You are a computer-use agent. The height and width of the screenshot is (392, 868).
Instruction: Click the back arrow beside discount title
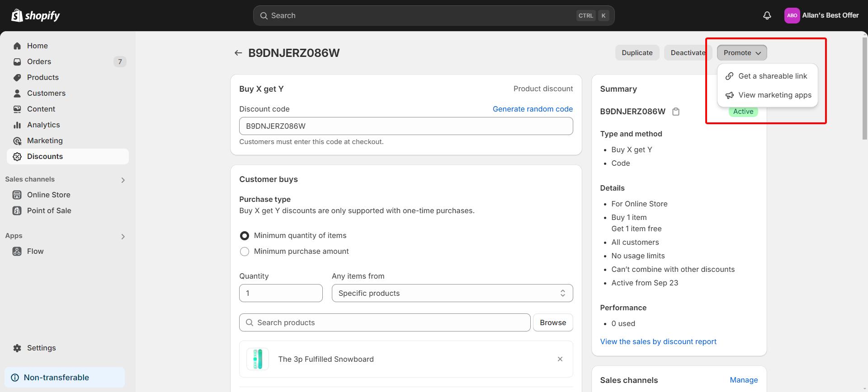(x=238, y=53)
